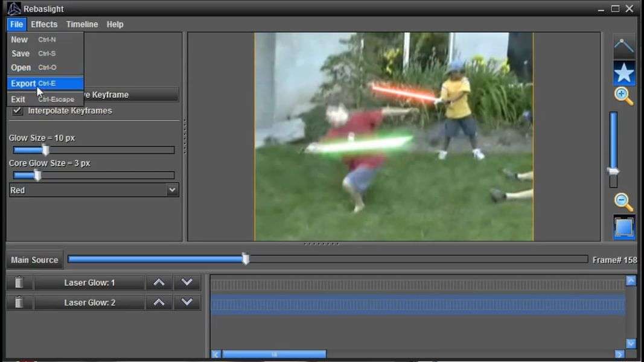This screenshot has width=644, height=362.
Task: Select the Laser Glow: 2 layer button
Action: tap(89, 302)
